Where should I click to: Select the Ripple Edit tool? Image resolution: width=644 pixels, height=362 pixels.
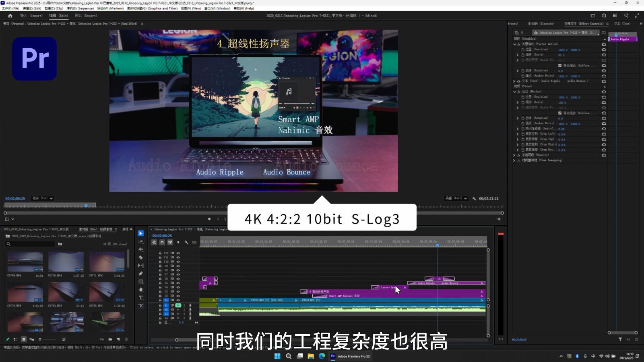coord(141,249)
